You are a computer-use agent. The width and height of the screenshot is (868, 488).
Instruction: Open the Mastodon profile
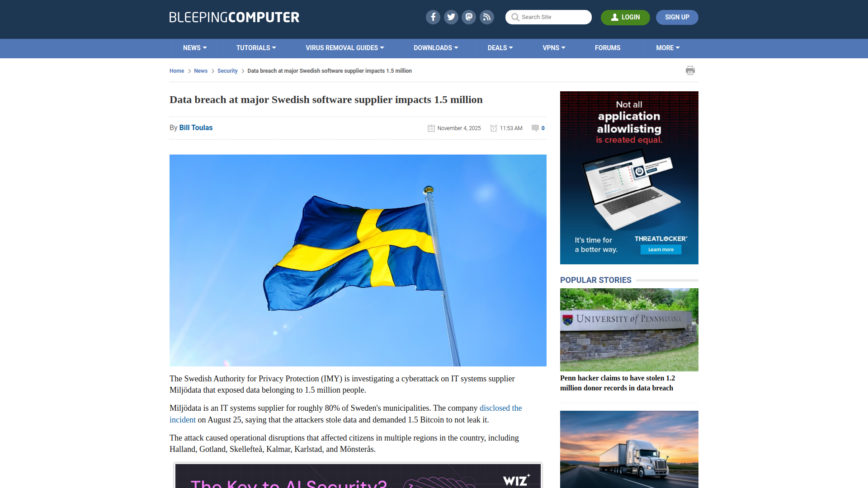click(x=469, y=17)
